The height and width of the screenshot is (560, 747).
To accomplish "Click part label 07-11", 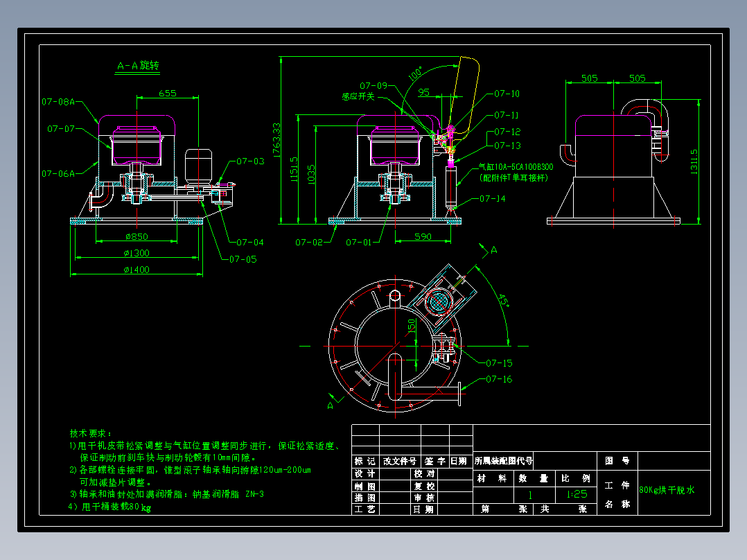I will 507,115.
